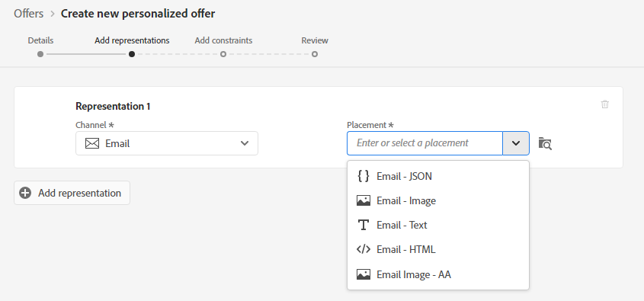This screenshot has height=301, width=644.
Task: Click the T text icon in list
Action: tap(364, 225)
